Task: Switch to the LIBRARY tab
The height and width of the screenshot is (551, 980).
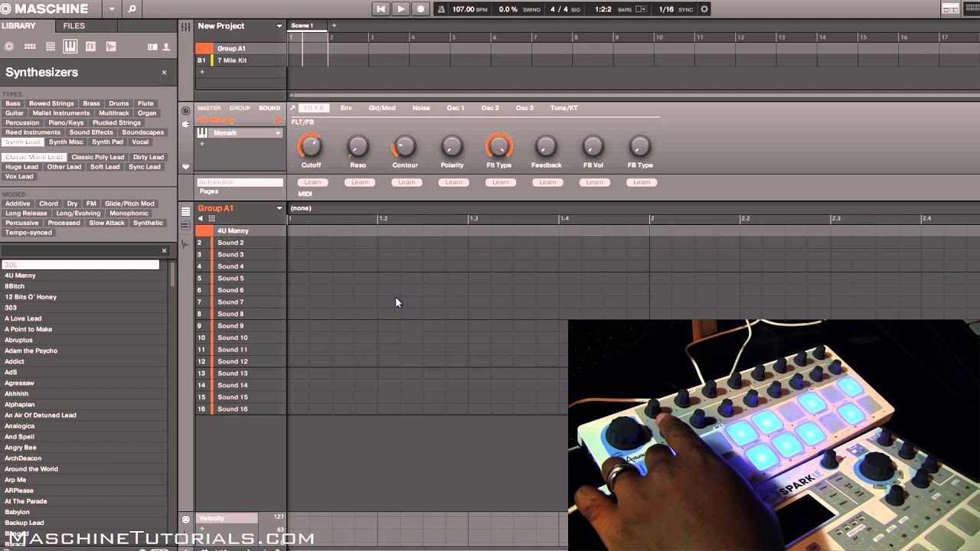Action: pyautogui.click(x=18, y=25)
